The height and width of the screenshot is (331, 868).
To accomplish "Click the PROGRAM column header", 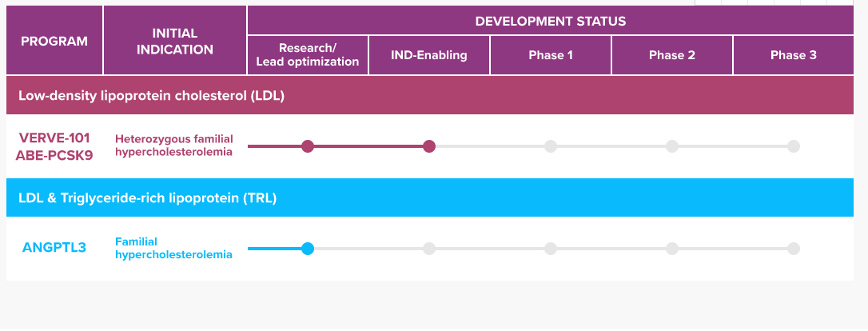I will pyautogui.click(x=54, y=41).
